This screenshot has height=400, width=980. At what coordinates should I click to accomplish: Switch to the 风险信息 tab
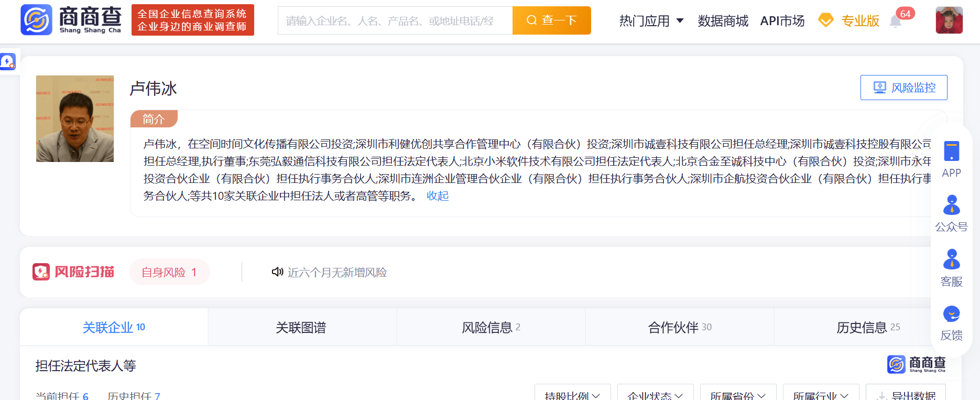491,327
